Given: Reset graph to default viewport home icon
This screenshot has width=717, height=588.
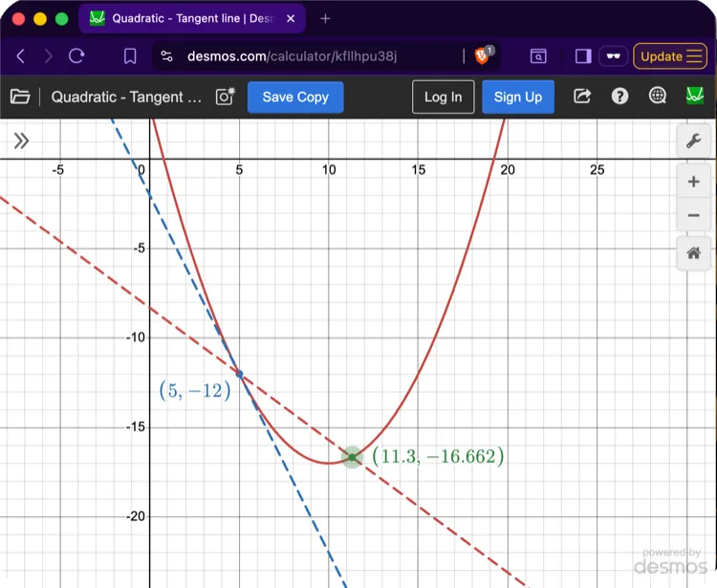Looking at the screenshot, I should [x=693, y=252].
